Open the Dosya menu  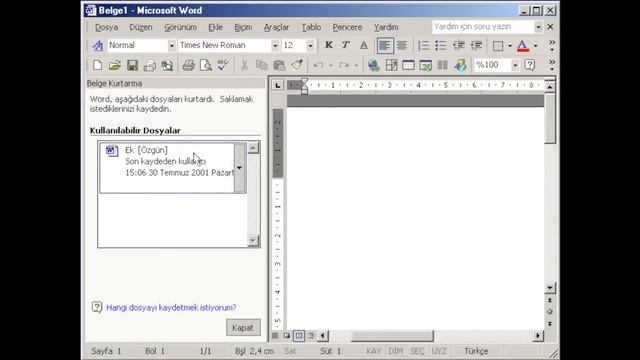pos(107,27)
